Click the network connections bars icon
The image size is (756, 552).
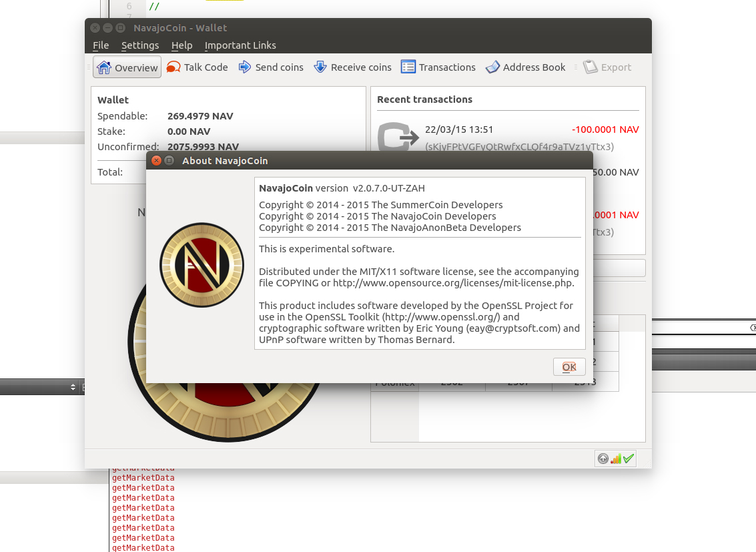pyautogui.click(x=616, y=459)
